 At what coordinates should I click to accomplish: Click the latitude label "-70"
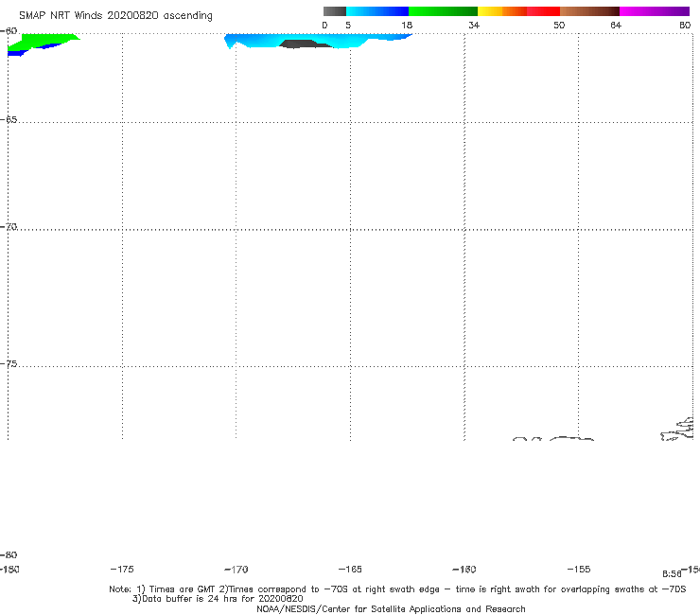click(9, 227)
